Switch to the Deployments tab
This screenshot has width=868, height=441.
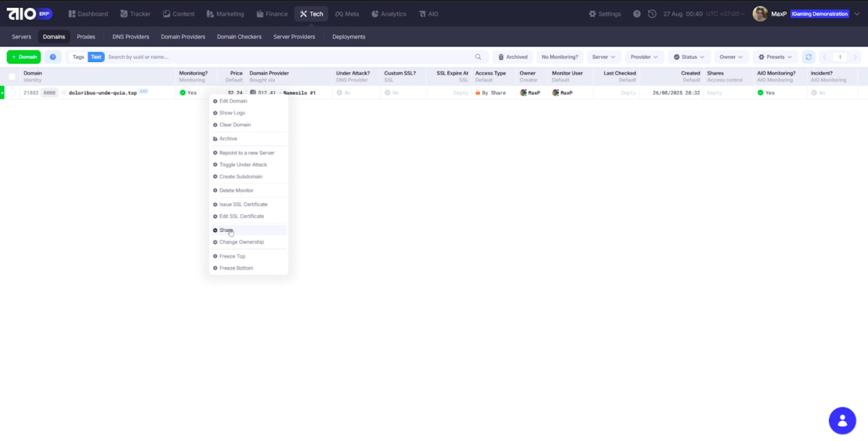[x=349, y=37]
